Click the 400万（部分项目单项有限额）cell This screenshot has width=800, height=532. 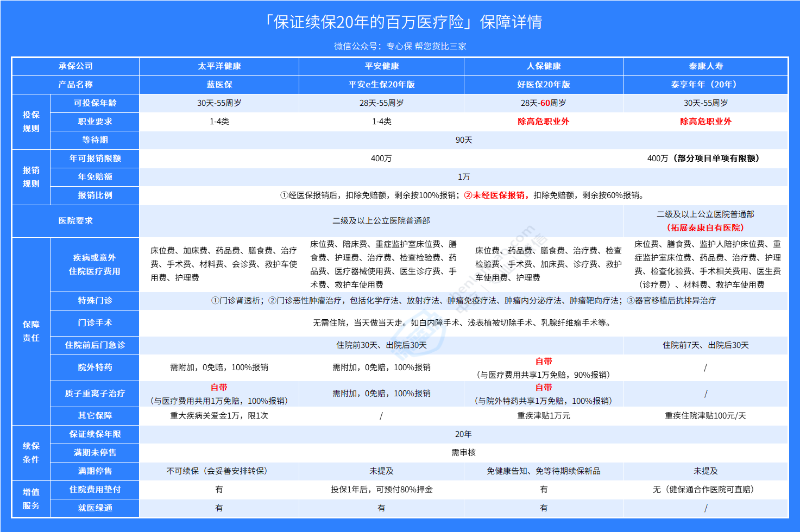tap(706, 159)
